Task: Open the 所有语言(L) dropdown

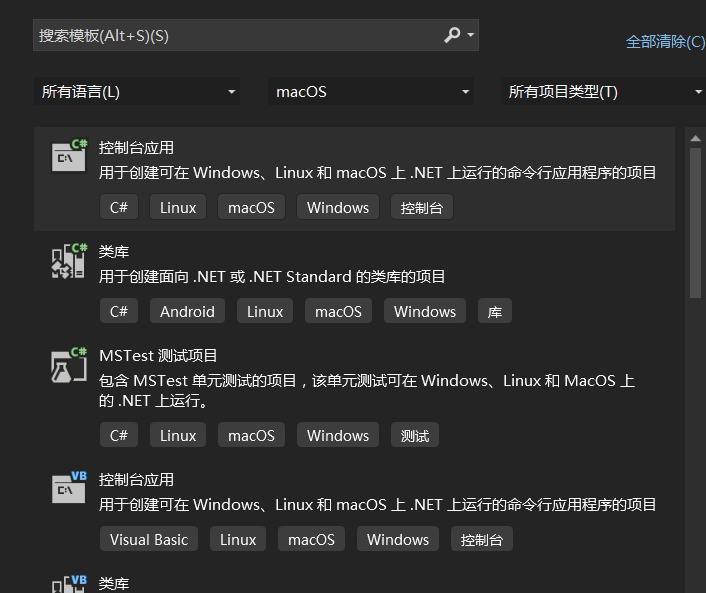Action: 137,92
